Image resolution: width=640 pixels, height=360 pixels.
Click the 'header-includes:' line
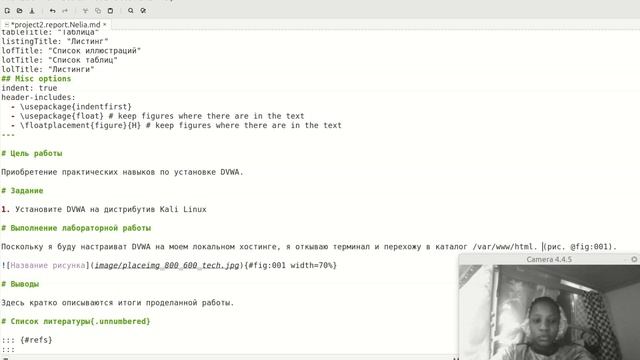[x=38, y=97]
